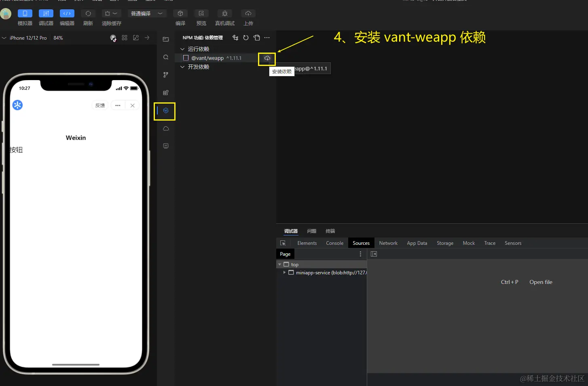Open the extensions sidebar icon
Viewport: 588px width, 386px height.
[166, 93]
